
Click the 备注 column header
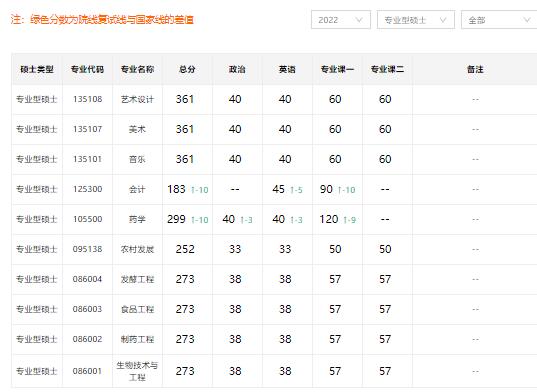tap(475, 69)
